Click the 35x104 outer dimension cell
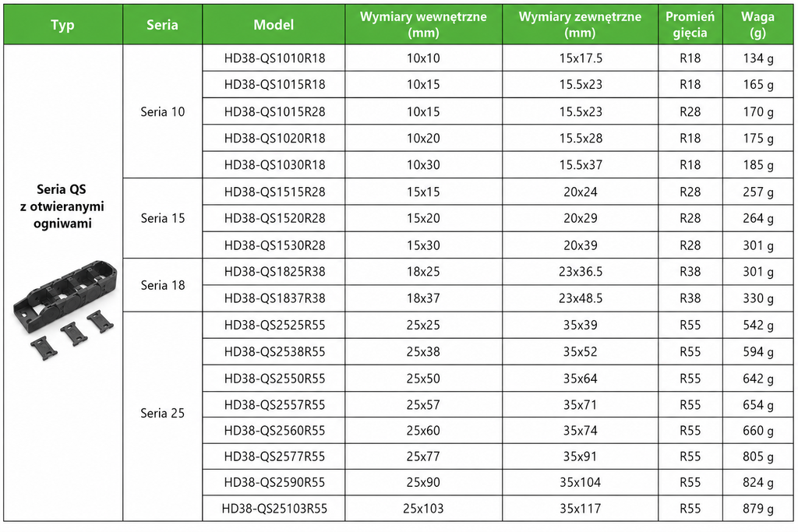 [x=580, y=482]
